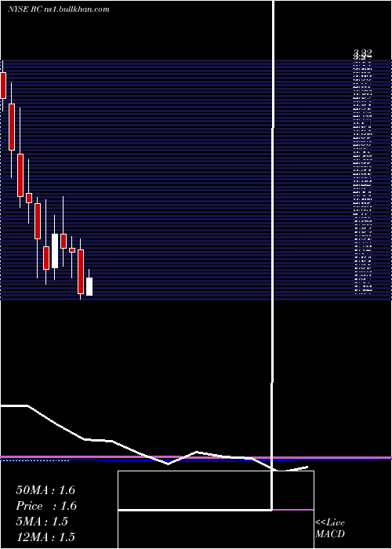Click the 5MA : 1.5 value label
This screenshot has height=549, width=392.
tap(42, 522)
